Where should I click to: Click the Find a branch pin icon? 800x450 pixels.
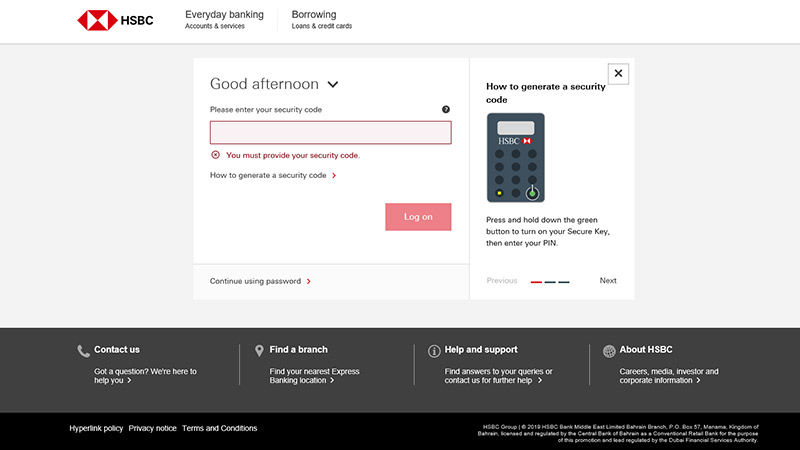coord(259,351)
